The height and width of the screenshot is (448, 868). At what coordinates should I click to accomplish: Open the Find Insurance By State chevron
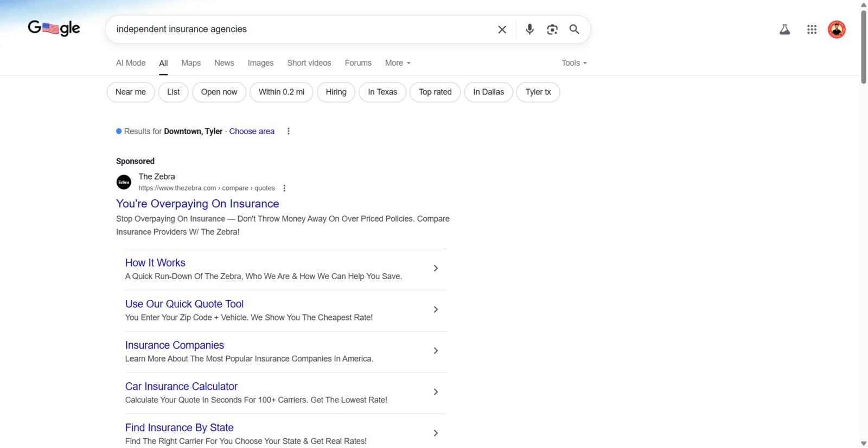[x=436, y=433]
